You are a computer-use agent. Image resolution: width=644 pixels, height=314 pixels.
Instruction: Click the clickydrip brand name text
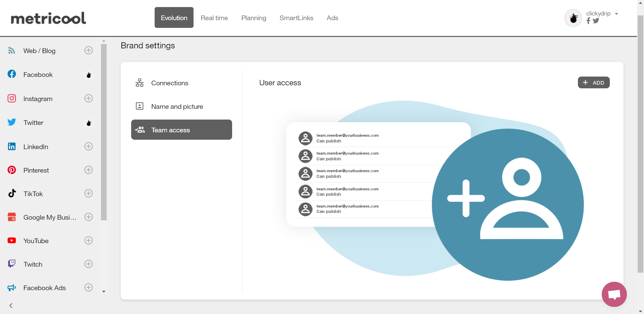(598, 13)
